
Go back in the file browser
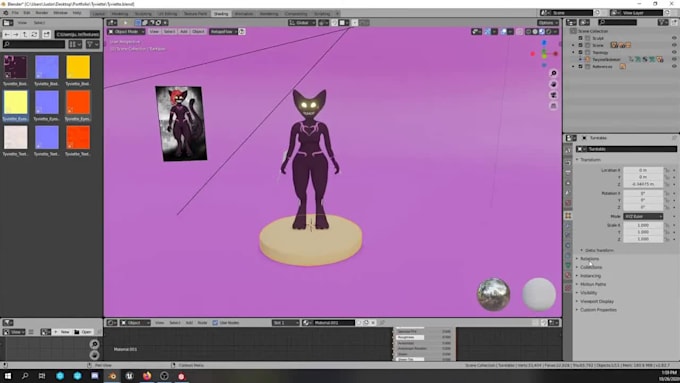(x=7, y=34)
